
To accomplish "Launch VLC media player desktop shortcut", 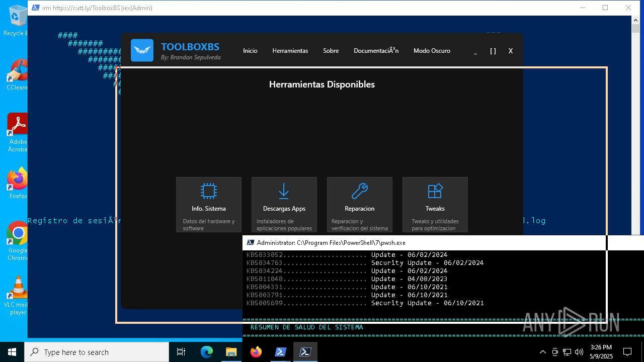I will pyautogui.click(x=17, y=296).
